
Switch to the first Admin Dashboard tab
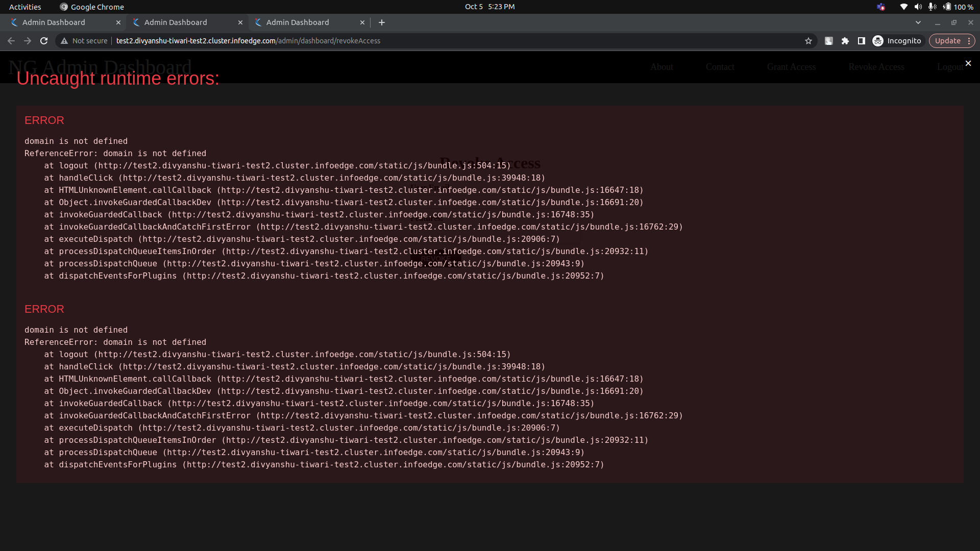[54, 22]
